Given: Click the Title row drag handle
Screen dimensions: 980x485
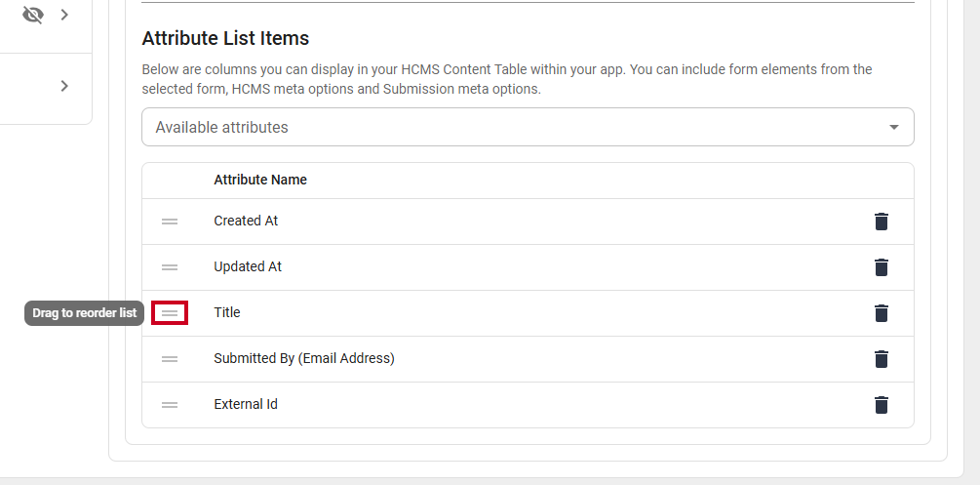Looking at the screenshot, I should click(x=170, y=313).
